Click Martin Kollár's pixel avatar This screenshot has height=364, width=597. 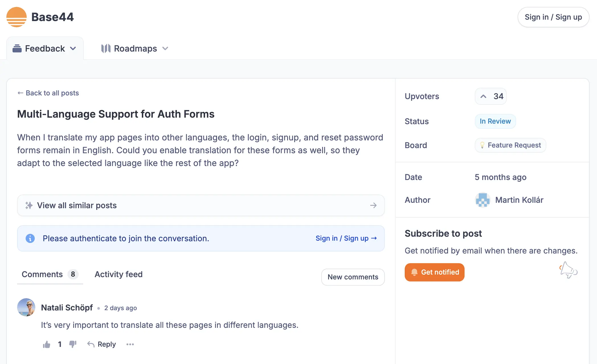(x=482, y=200)
